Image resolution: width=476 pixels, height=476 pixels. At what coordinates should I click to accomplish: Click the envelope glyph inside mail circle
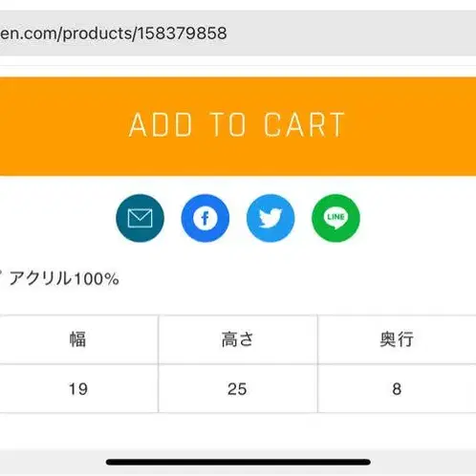click(140, 218)
